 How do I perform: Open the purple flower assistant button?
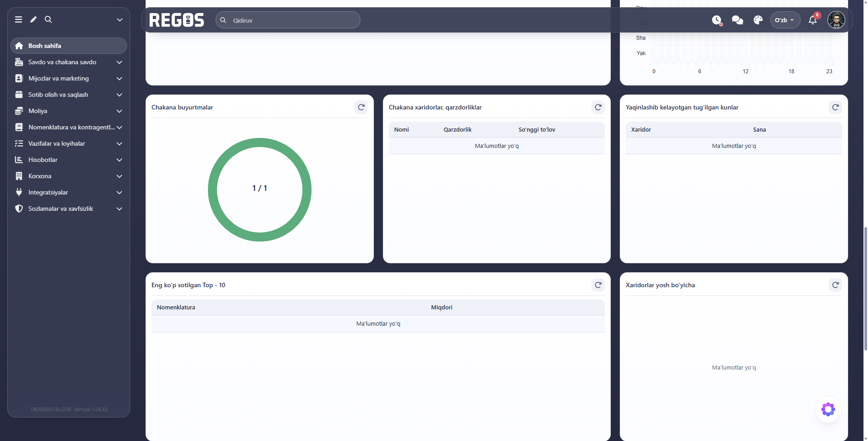pos(828,409)
